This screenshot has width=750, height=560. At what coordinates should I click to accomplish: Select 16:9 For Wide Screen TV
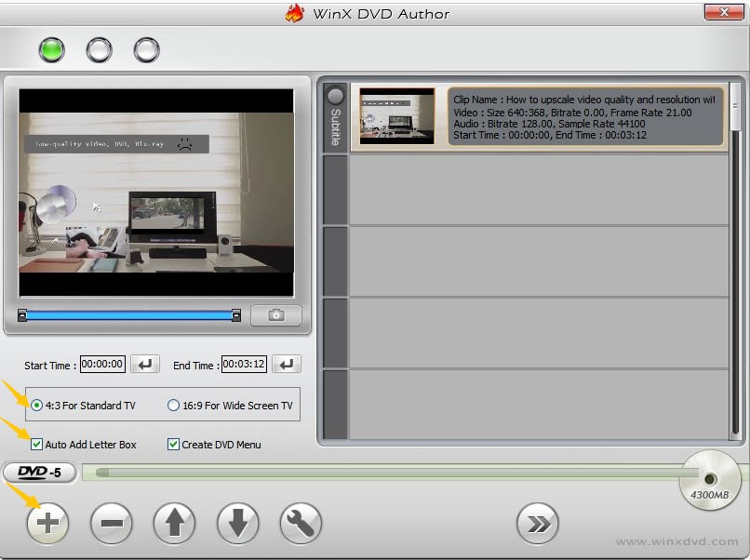[172, 405]
